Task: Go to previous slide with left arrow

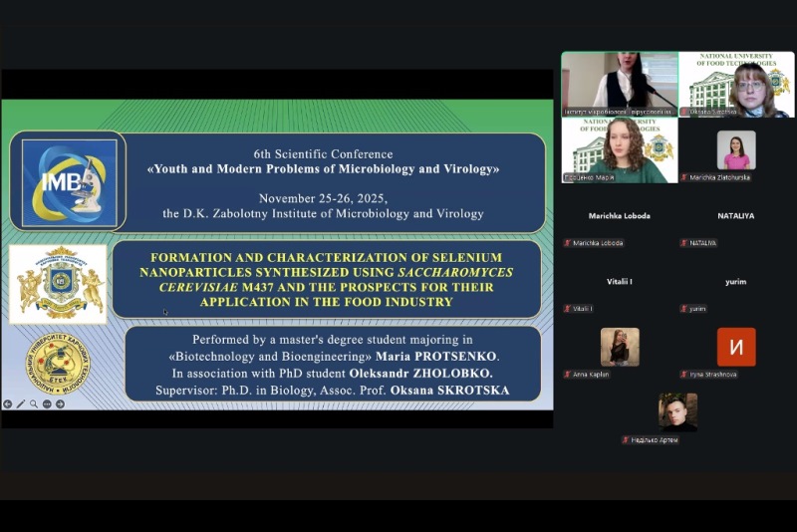Action: 8,403
